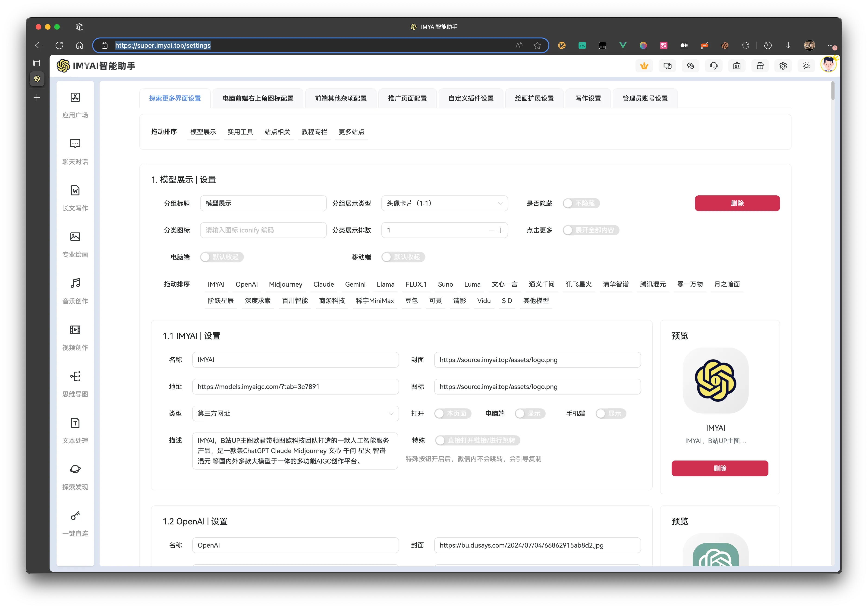Toggle light/dark theme sun icon
Viewport: 868px width, 608px height.
click(806, 66)
